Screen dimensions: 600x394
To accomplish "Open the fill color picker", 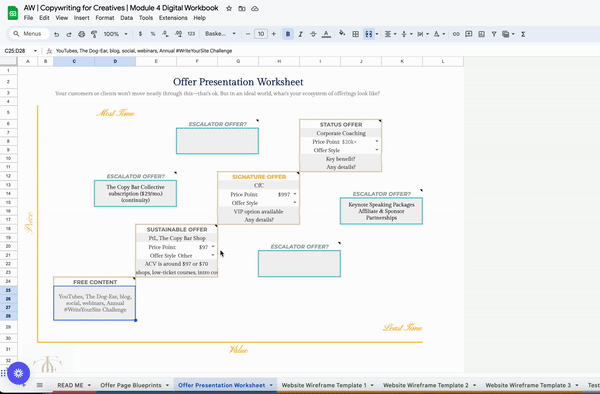I will (x=342, y=34).
